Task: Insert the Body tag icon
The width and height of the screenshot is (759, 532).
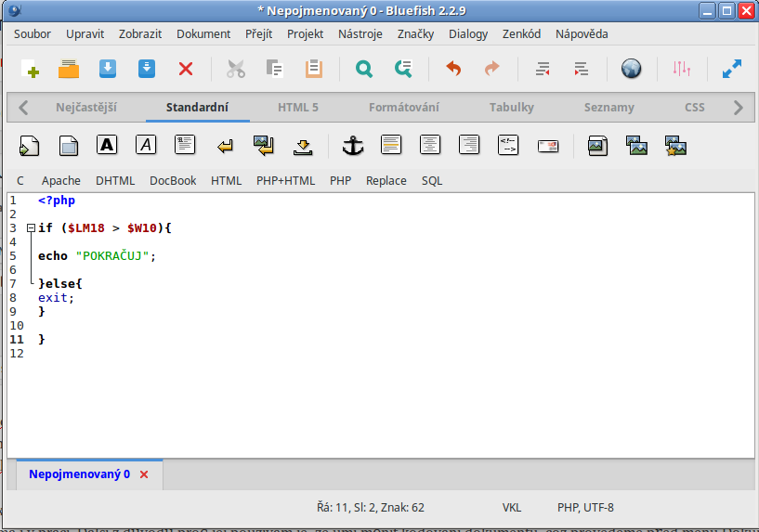Action: (x=68, y=146)
